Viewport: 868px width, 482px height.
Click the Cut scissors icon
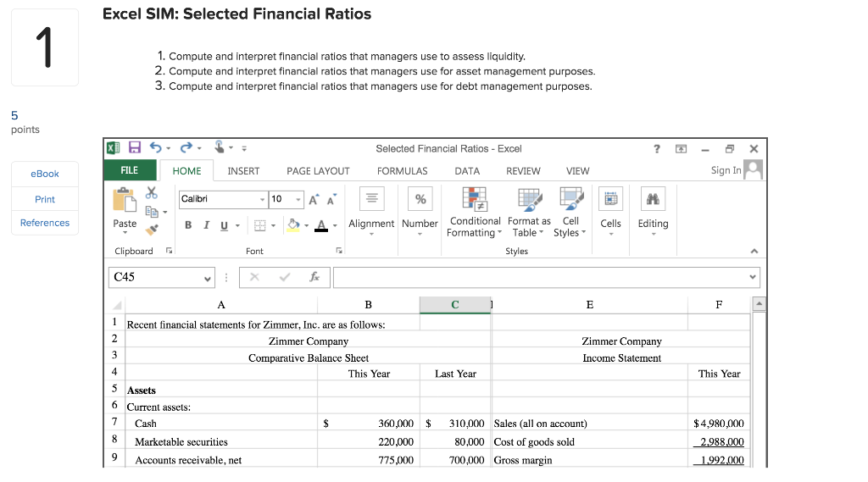tap(151, 192)
